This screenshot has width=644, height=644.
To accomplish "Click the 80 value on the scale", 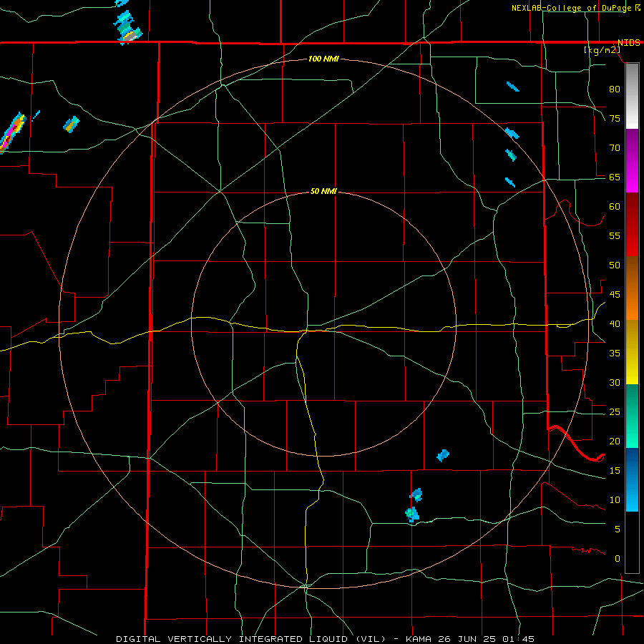I will 615,89.
